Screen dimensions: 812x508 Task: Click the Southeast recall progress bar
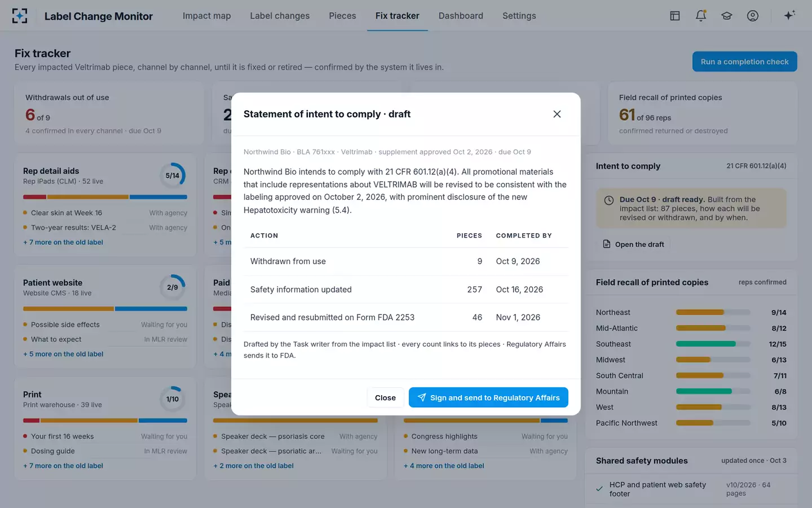(x=713, y=344)
